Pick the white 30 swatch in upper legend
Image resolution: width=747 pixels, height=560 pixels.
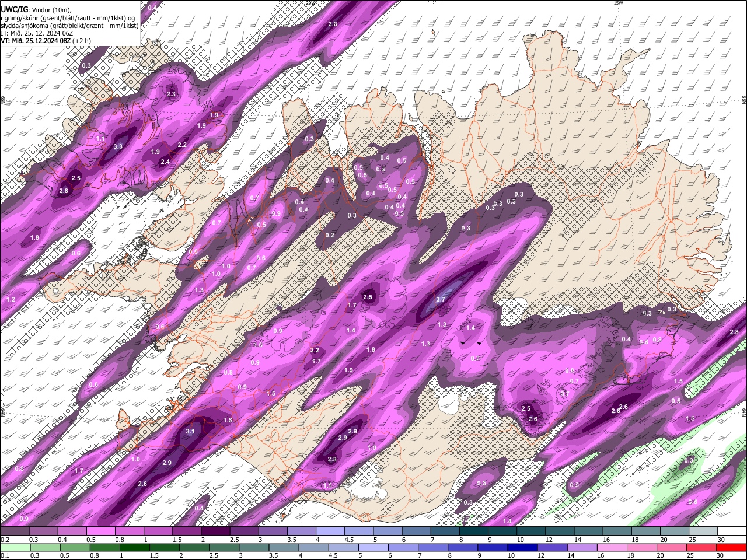(732, 531)
